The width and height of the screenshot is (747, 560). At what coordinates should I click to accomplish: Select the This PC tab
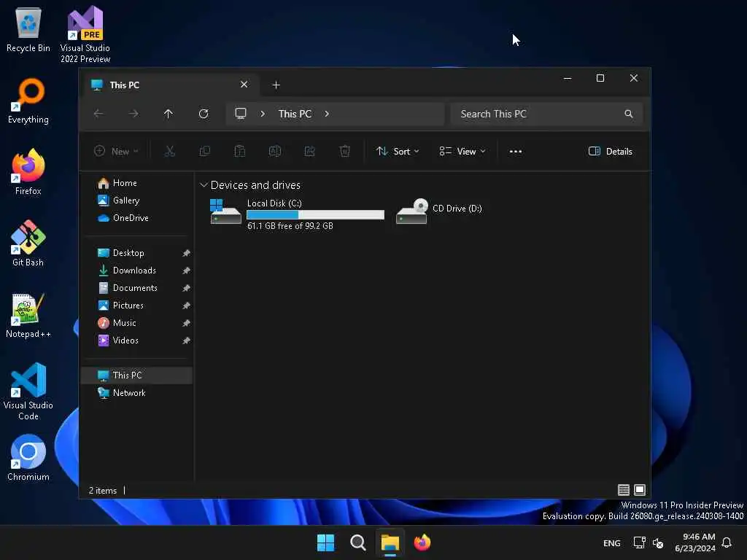171,85
